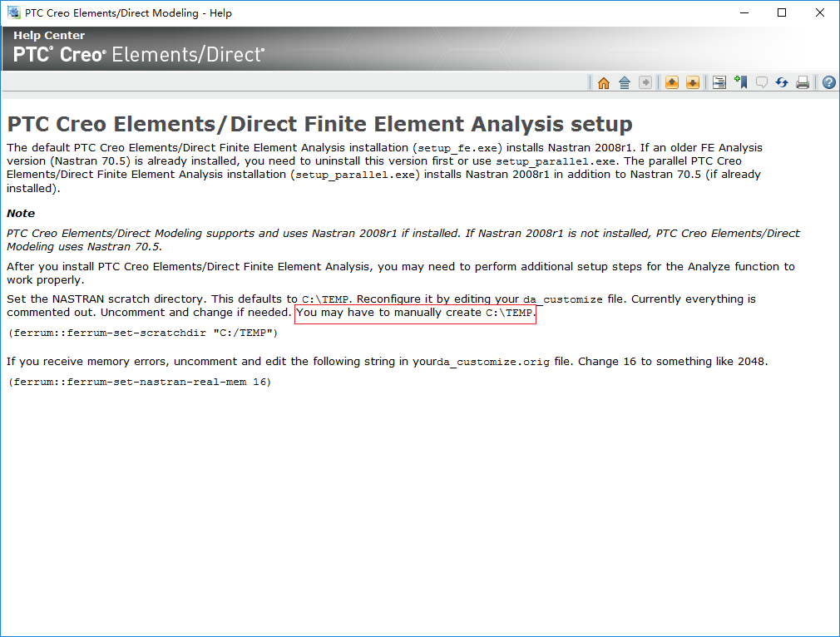Print the Finite Element Analysis setup topic
The width and height of the screenshot is (840, 637).
(x=802, y=82)
